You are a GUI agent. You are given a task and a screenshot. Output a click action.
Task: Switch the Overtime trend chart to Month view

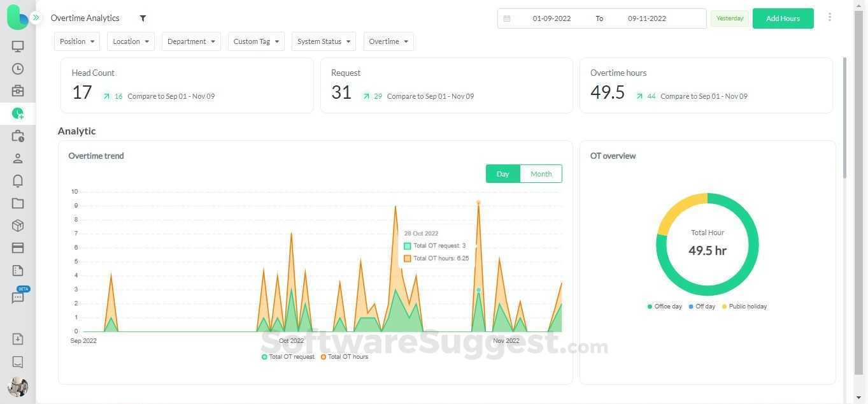click(x=540, y=173)
